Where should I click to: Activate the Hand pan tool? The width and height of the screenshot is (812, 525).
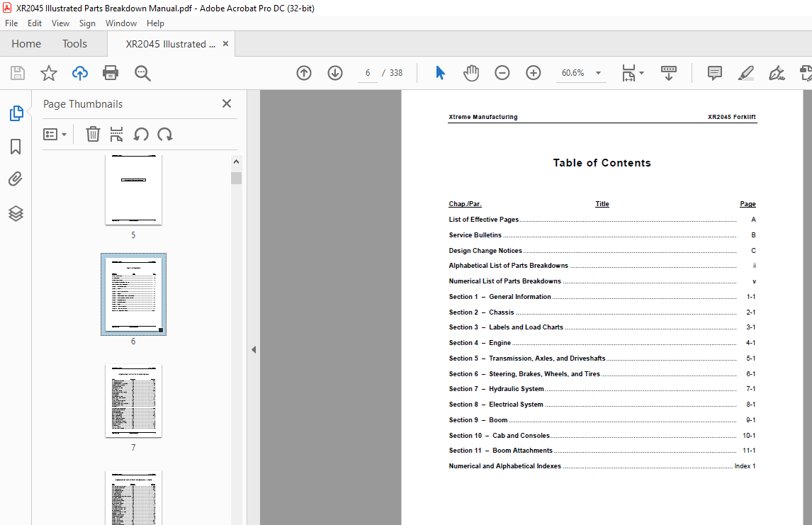click(x=471, y=73)
